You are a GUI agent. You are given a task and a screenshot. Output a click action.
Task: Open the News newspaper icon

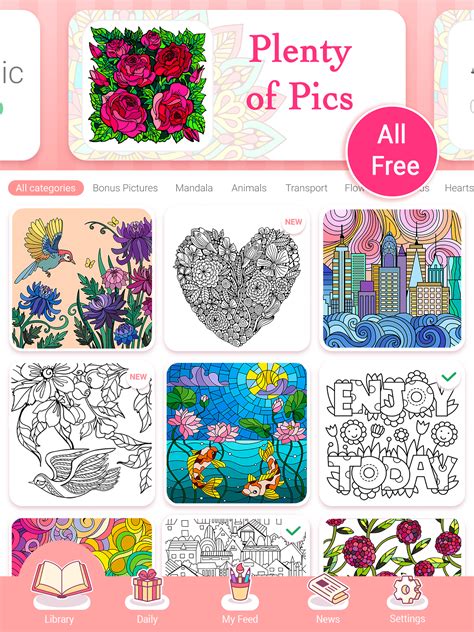pos(328,589)
